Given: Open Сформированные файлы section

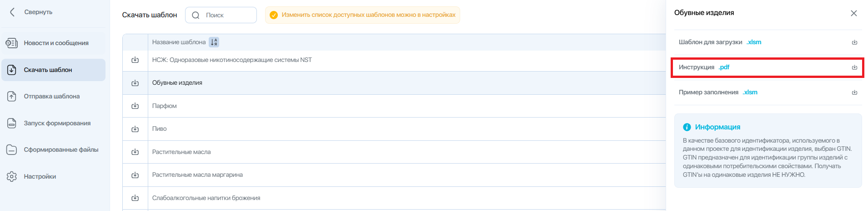Looking at the screenshot, I should 53,149.
